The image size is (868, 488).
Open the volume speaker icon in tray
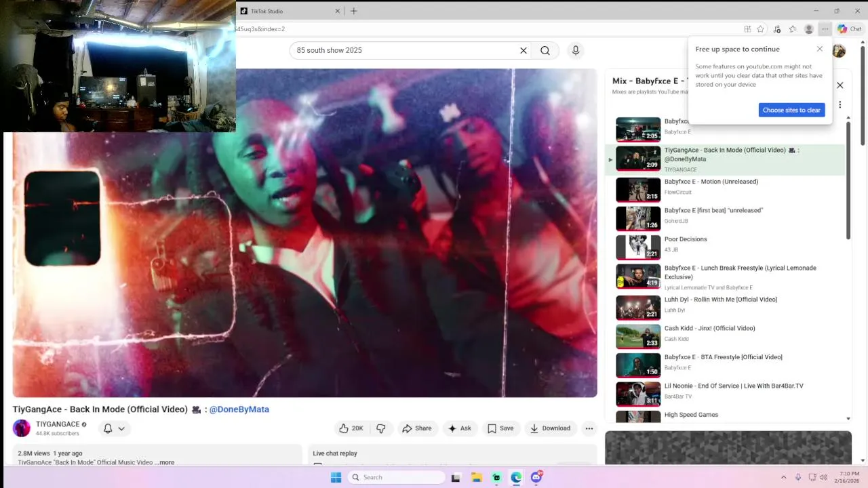823,477
